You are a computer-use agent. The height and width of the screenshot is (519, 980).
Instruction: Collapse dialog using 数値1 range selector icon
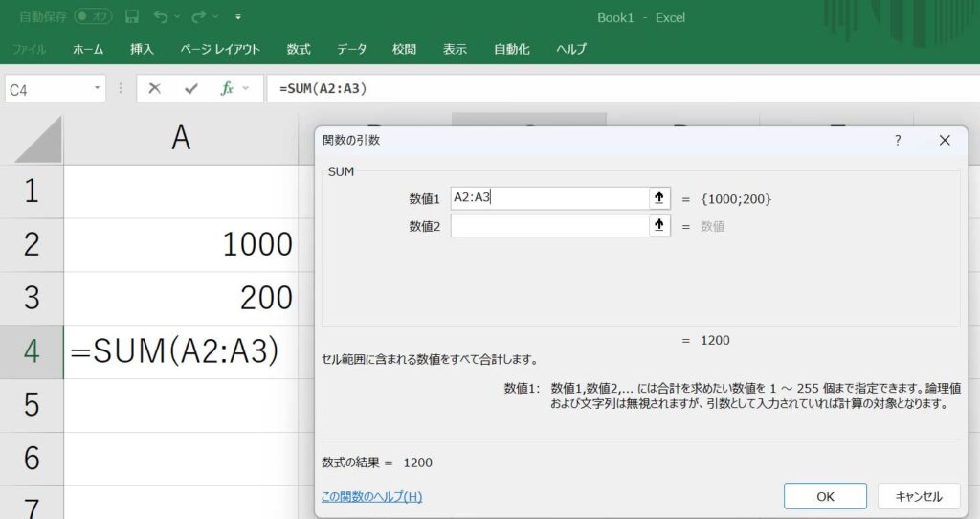pos(658,198)
